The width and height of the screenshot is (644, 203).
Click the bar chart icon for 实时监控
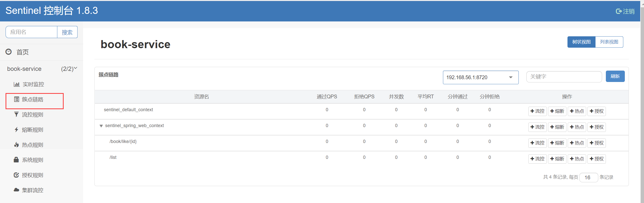(17, 84)
